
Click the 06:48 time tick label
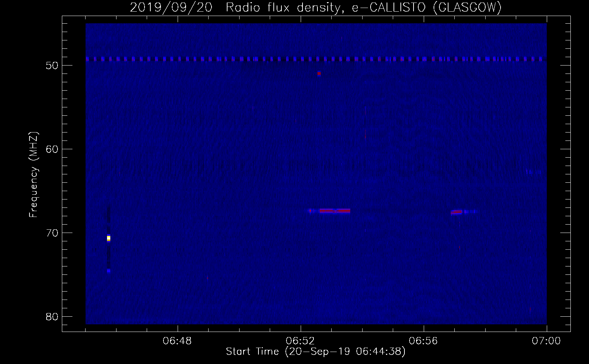[x=177, y=341]
